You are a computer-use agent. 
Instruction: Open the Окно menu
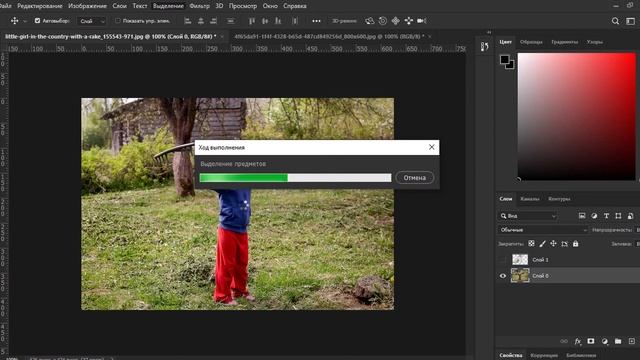[270, 6]
